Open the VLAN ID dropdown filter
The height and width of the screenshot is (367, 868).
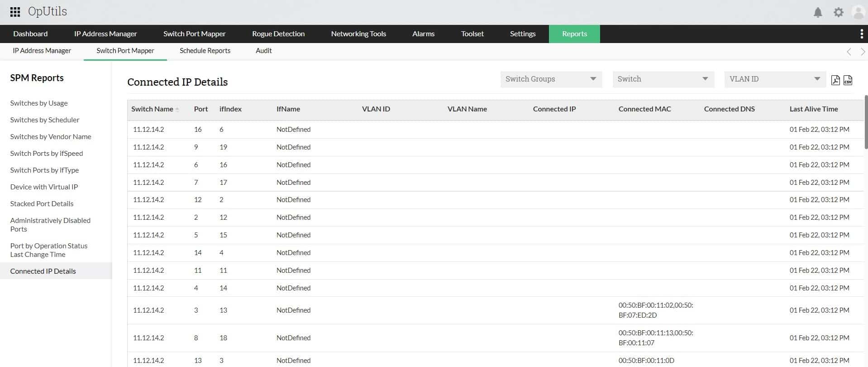pyautogui.click(x=775, y=79)
